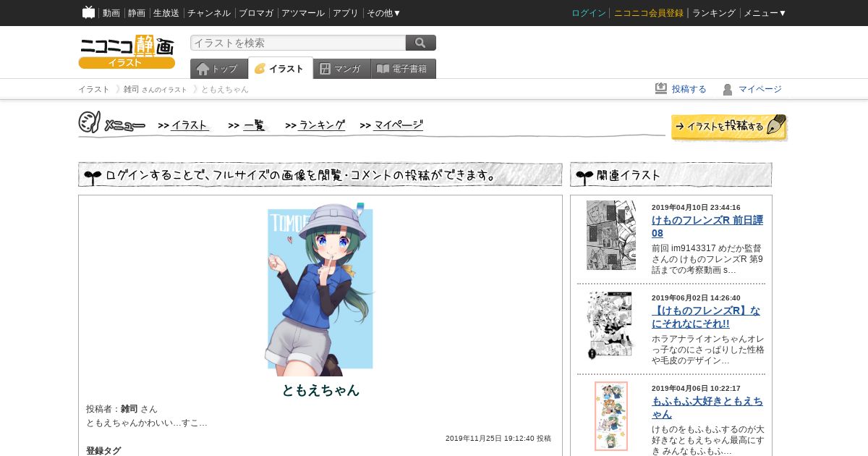Click the uploader name 雑司
868x456 pixels.
(129, 409)
